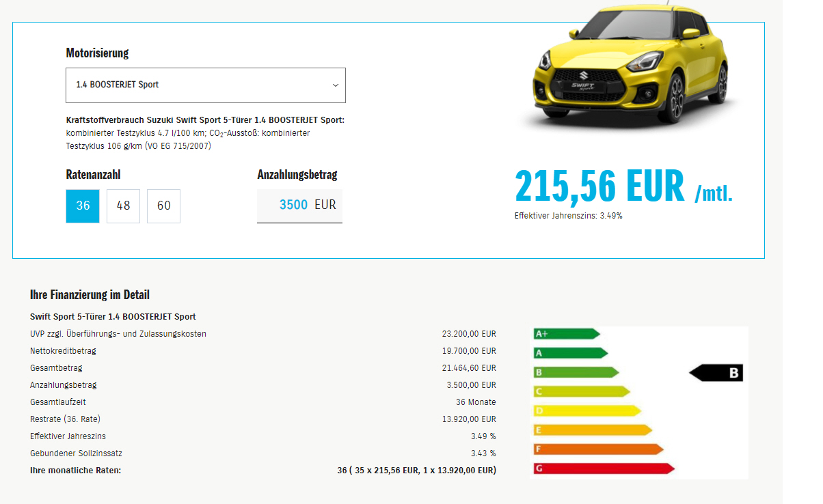Click the value 21.464,60 EUR
Viewport: 823px width, 504px height.
coord(469,368)
